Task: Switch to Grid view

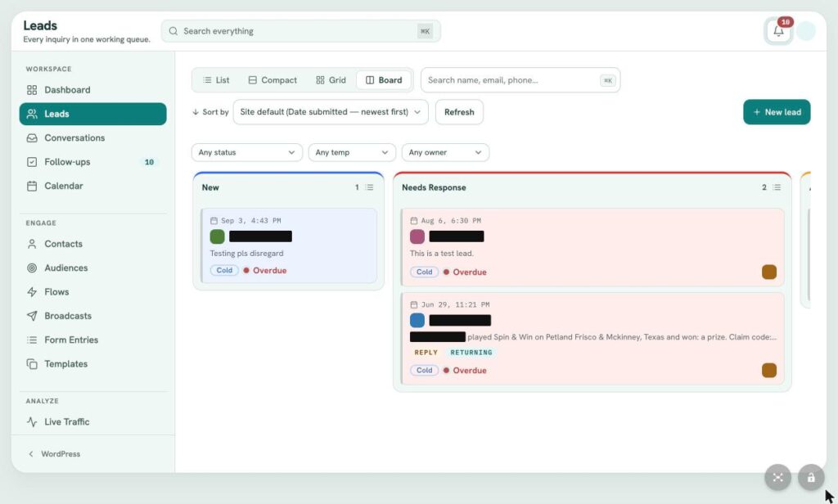Action: tap(331, 80)
